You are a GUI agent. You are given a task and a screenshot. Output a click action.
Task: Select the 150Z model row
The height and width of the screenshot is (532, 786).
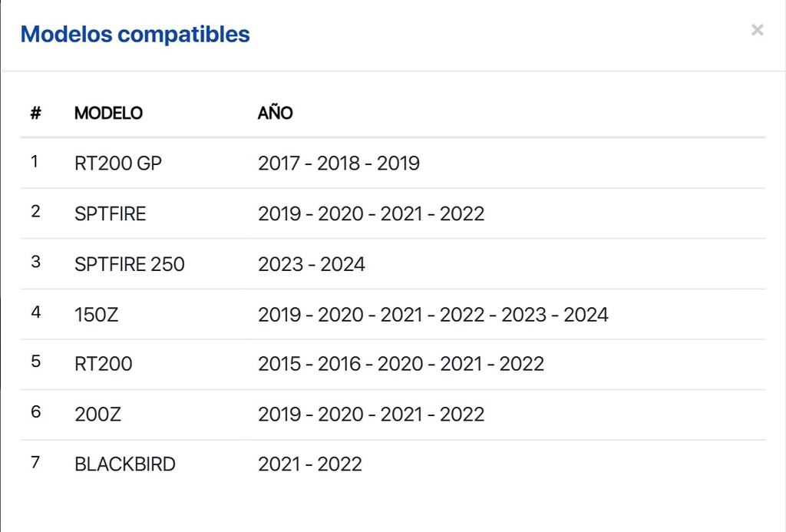pos(97,314)
